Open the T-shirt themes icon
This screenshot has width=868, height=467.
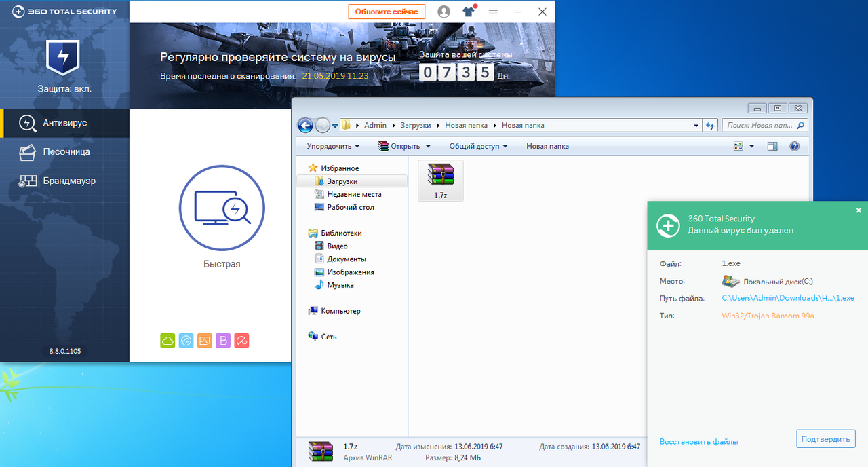coord(469,12)
